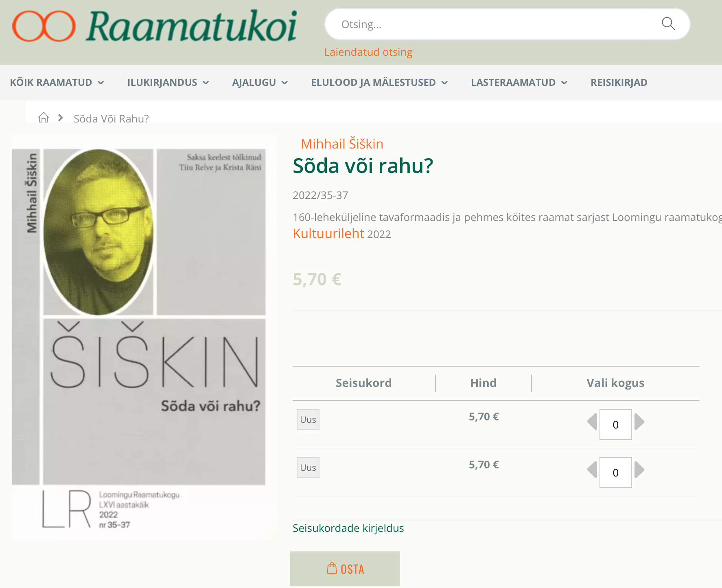Open Laiendatud otsing advanced search link
This screenshot has height=588, width=722.
pos(368,52)
